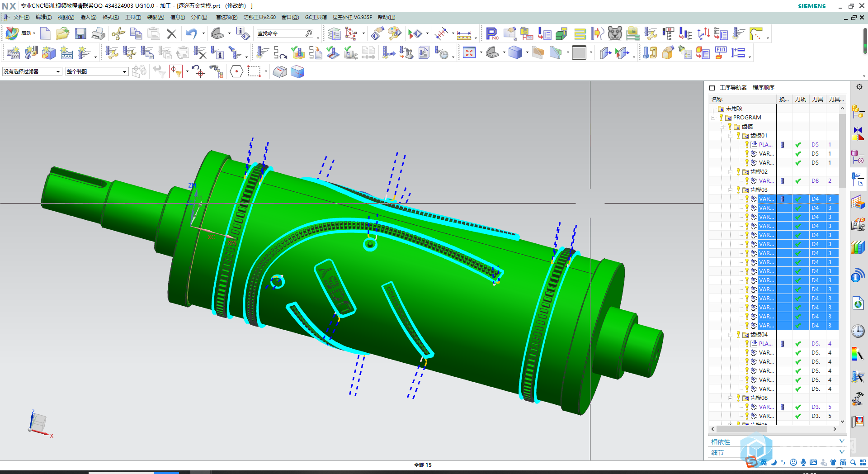Click the 查找命令 search field
Image resolution: width=868 pixels, height=474 pixels.
pos(285,33)
